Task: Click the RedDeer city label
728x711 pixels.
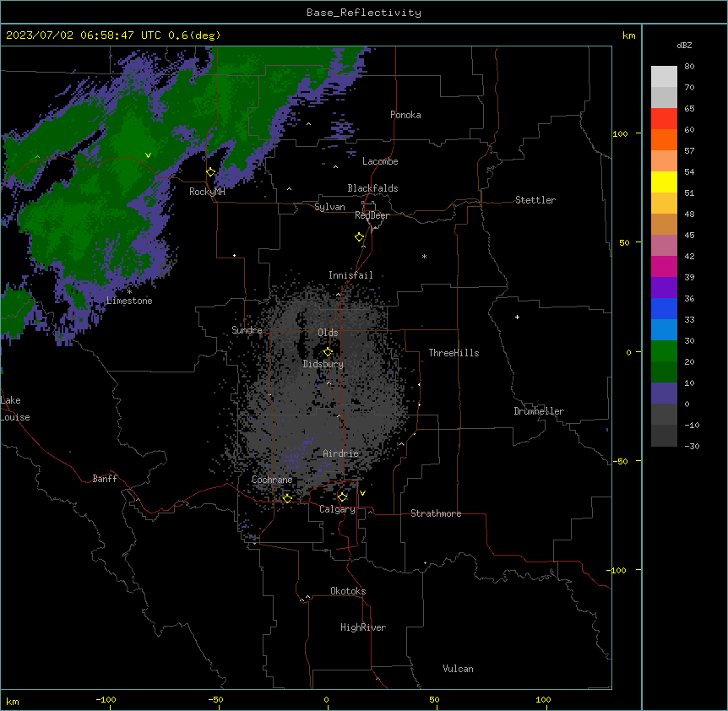Action: point(372,215)
